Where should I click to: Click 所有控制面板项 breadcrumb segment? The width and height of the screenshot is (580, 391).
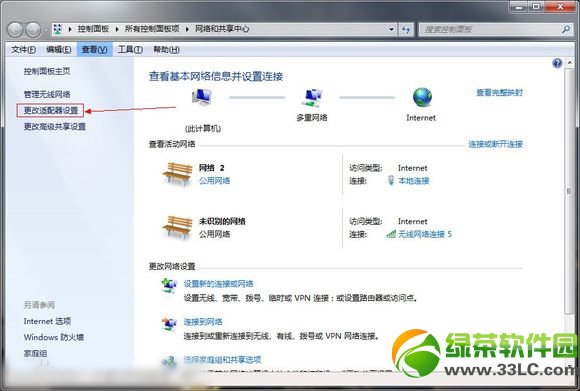coord(152,29)
